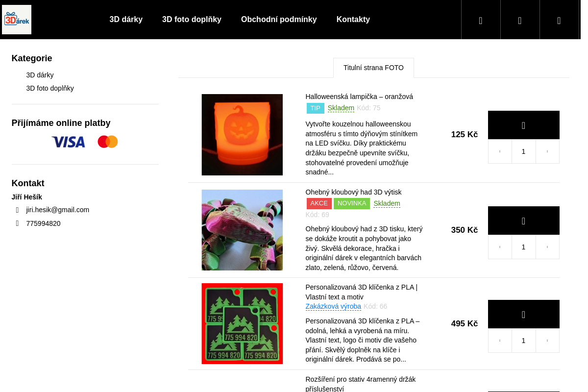588x392 pixels.
Task: Open the shopping cart icon in header
Action: (559, 20)
